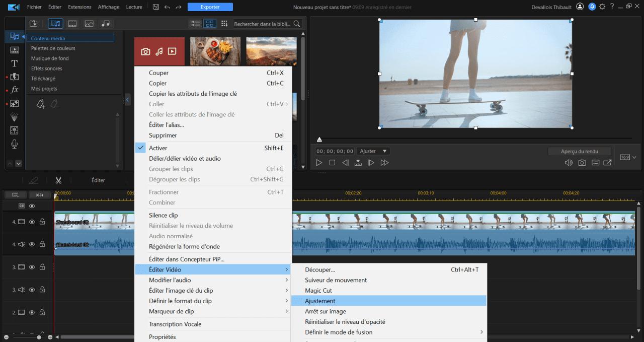
Task: Toggle visibility of the Skateboard 02 video track
Action: tap(32, 222)
